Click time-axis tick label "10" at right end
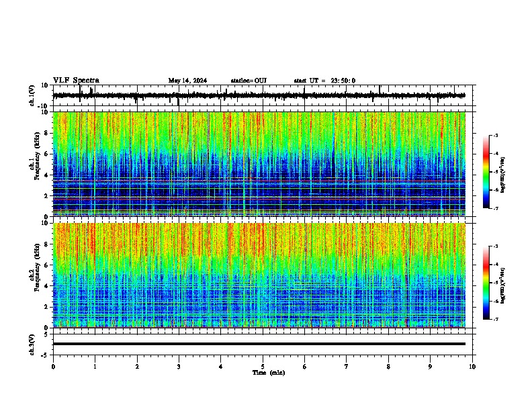Screen dimensions: 532x411 (x=472, y=367)
